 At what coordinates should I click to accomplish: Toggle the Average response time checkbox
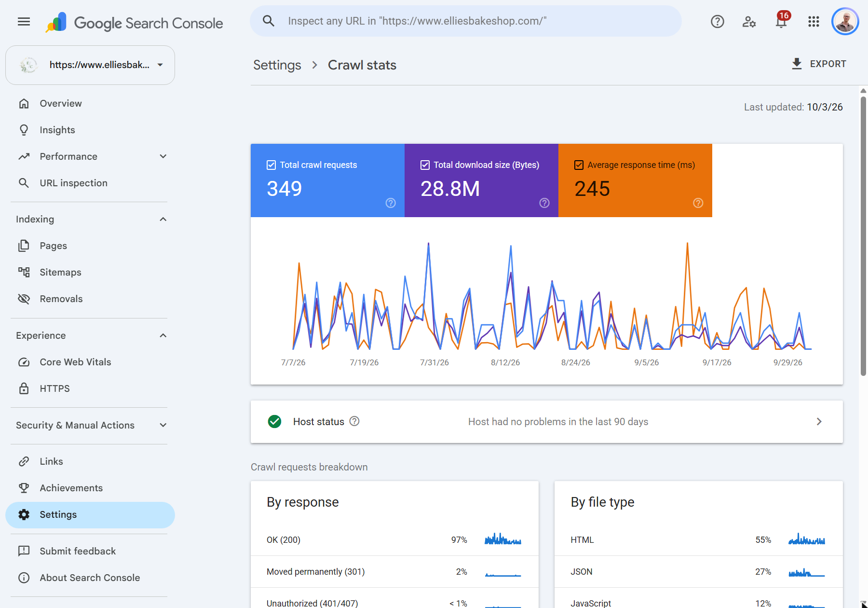click(x=579, y=165)
